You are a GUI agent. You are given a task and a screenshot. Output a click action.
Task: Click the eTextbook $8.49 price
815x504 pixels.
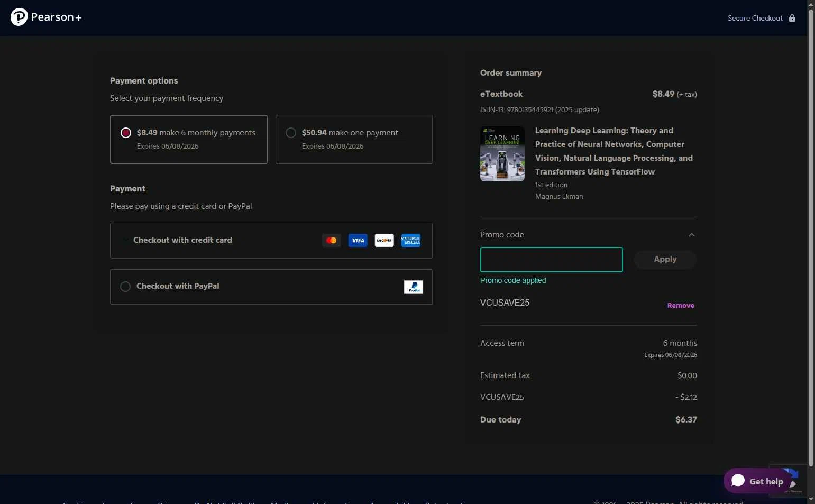663,94
